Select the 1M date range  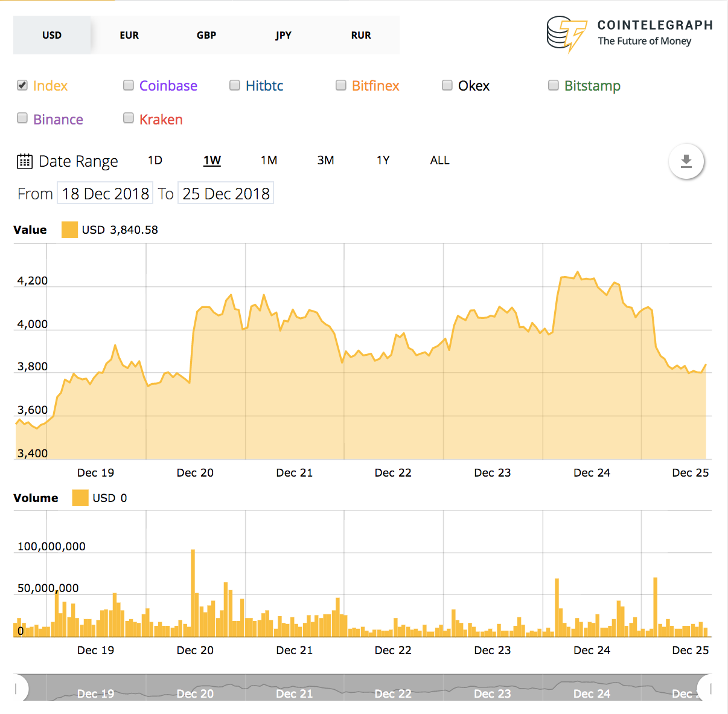[269, 160]
